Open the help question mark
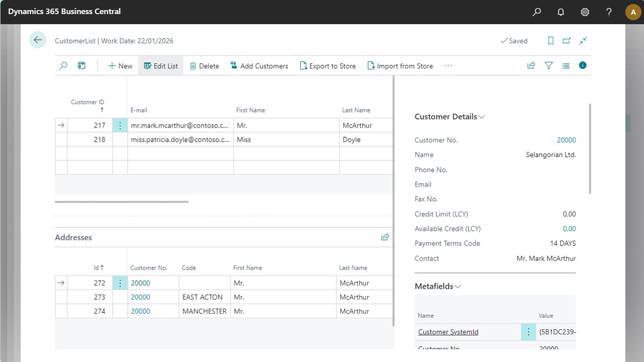Image resolution: width=644 pixels, height=362 pixels. point(609,12)
